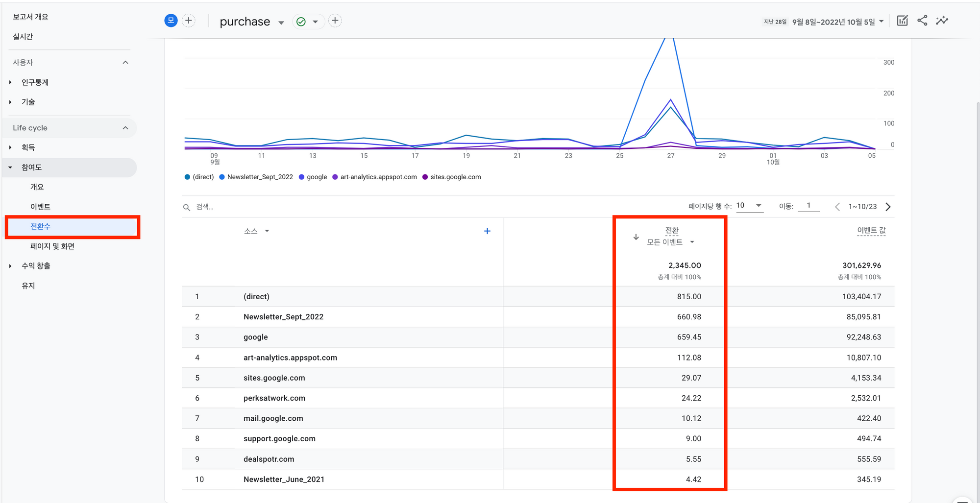Click the search magnifier icon in table
The width and height of the screenshot is (980, 503).
pyautogui.click(x=187, y=207)
